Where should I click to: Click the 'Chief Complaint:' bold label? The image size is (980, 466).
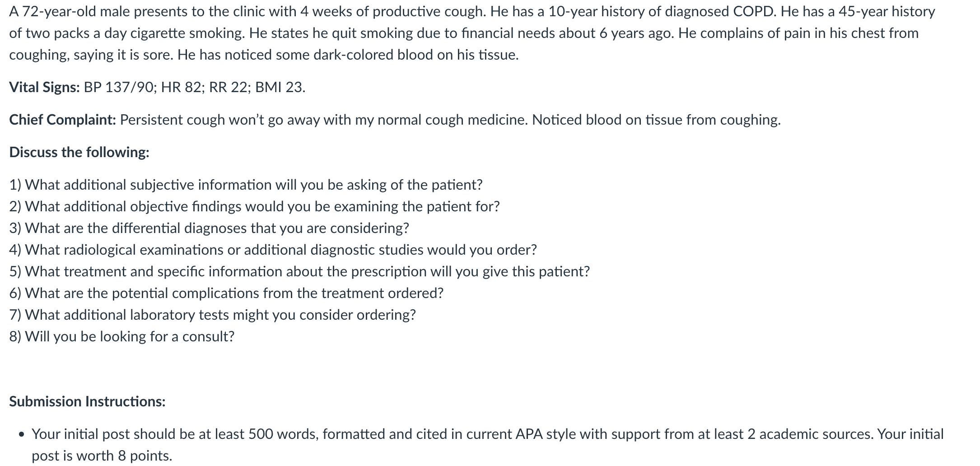[x=63, y=120]
